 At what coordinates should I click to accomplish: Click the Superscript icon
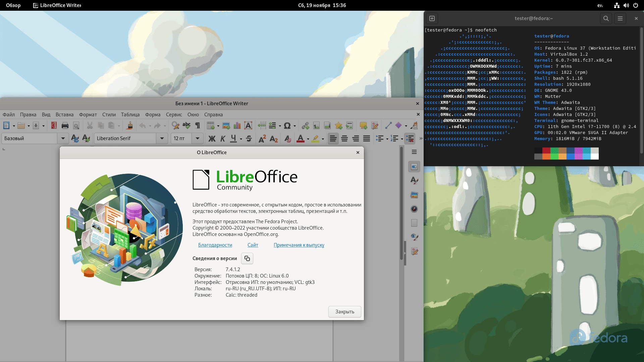(262, 138)
